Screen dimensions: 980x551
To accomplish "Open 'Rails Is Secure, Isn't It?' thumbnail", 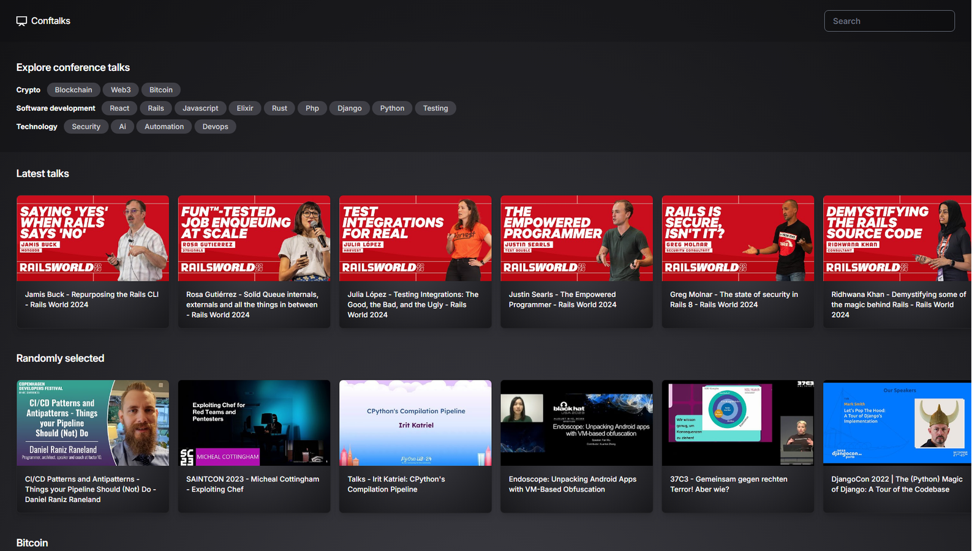I will 738,238.
